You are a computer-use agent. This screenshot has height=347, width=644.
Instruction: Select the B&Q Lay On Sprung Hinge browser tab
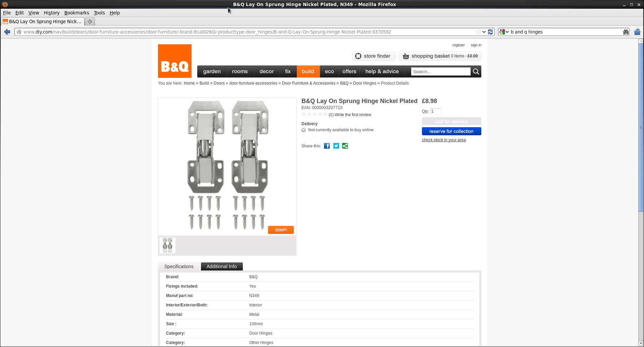pyautogui.click(x=42, y=21)
